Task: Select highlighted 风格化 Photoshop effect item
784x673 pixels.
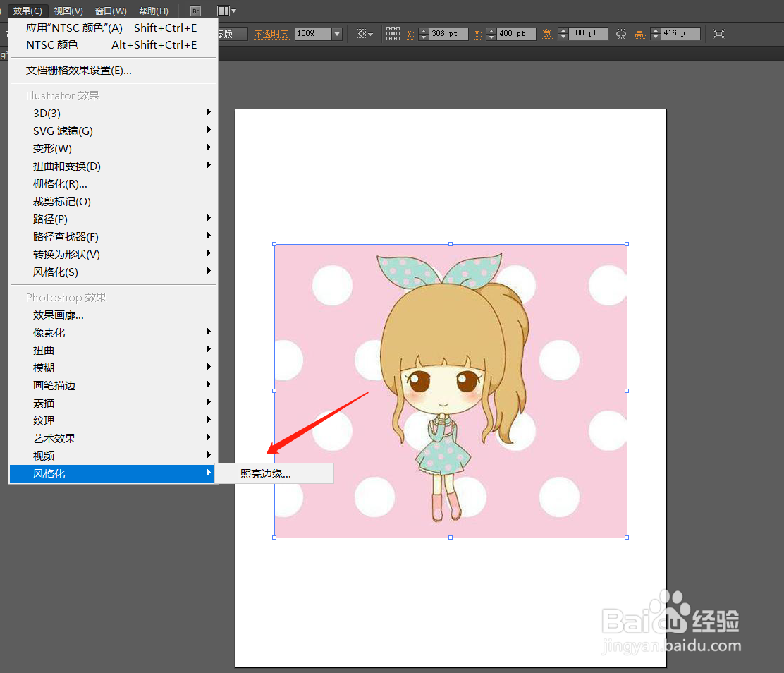Action: 113,474
